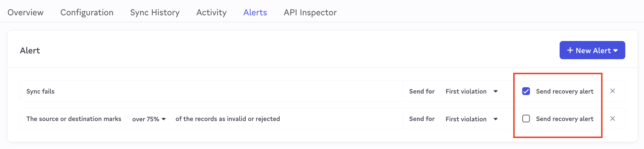Click the Sync fails alert text
The image size is (644, 149).
click(40, 91)
